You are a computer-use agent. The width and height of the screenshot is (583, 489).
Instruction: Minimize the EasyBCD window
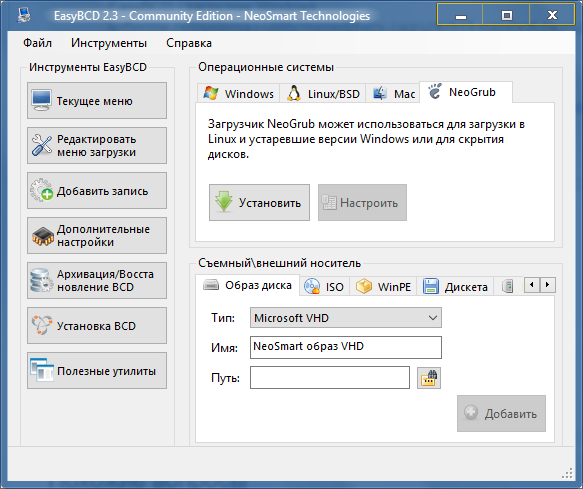pyautogui.click(x=461, y=15)
